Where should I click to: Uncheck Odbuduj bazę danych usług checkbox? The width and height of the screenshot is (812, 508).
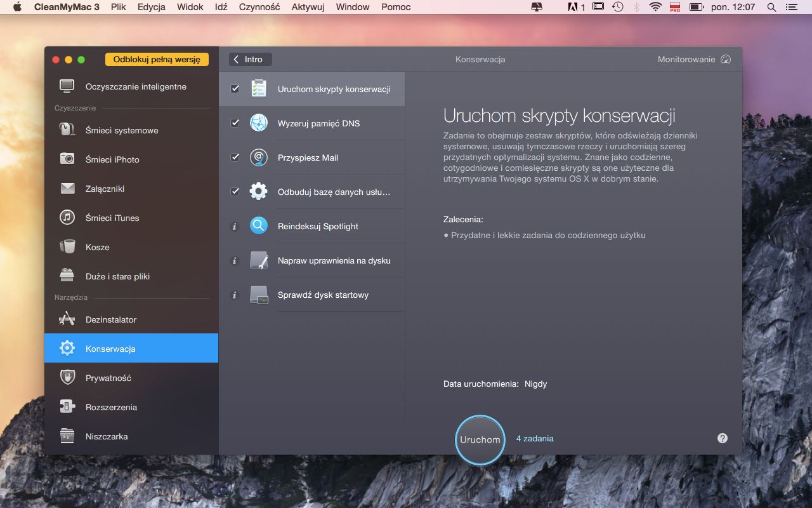point(235,192)
